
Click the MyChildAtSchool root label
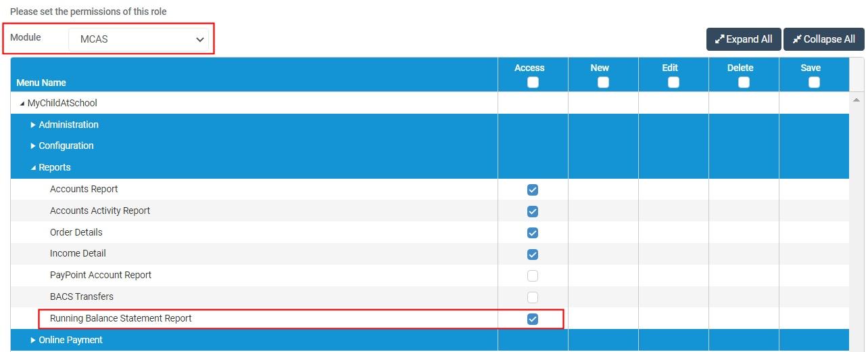pyautogui.click(x=62, y=104)
